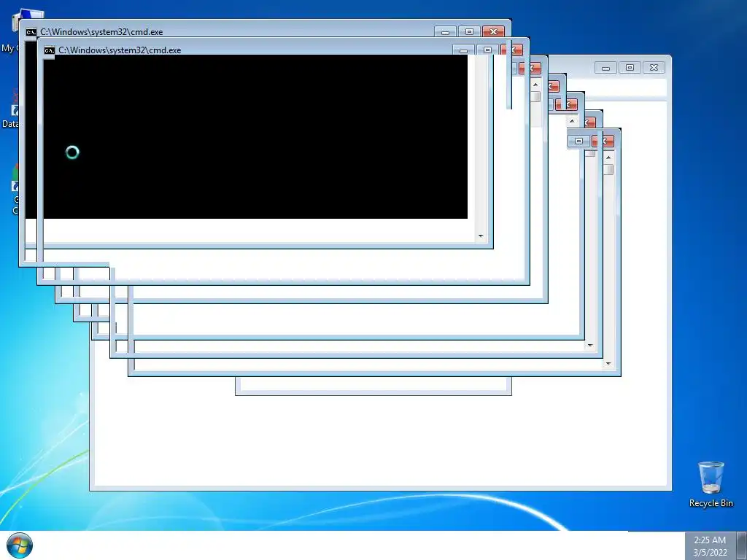Click the cmd icon in the front cmd.exe title bar

tap(49, 50)
